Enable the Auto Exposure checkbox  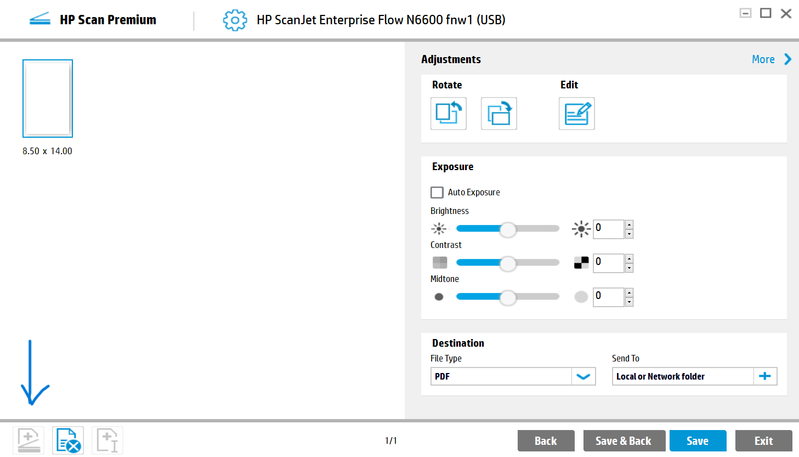pos(437,192)
